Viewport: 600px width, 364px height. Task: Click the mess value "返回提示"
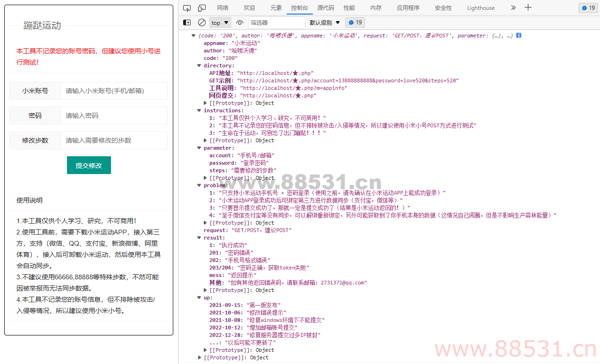tap(242, 275)
